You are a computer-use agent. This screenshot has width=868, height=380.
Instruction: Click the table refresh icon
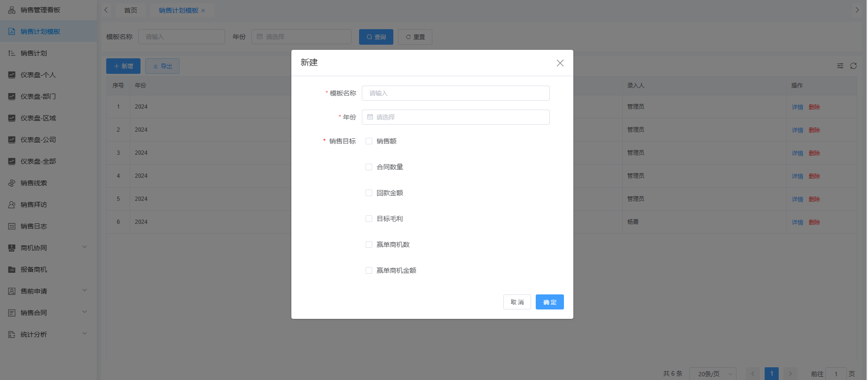pos(853,66)
